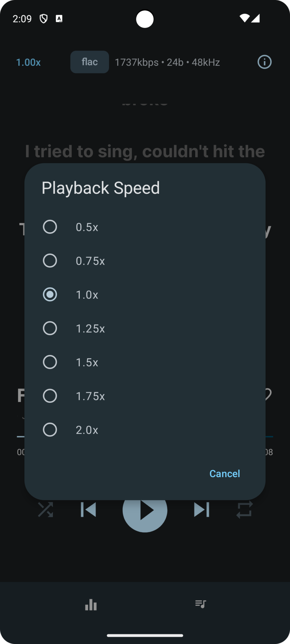Tap the shuffle icon

coord(46,510)
